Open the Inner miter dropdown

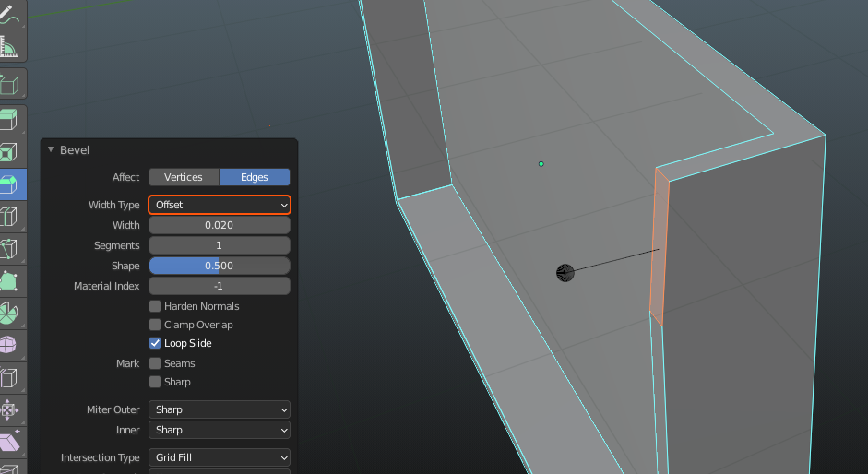pyautogui.click(x=220, y=431)
